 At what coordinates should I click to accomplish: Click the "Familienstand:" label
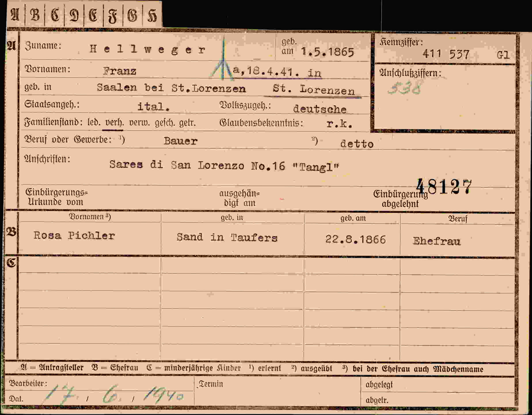coord(53,122)
